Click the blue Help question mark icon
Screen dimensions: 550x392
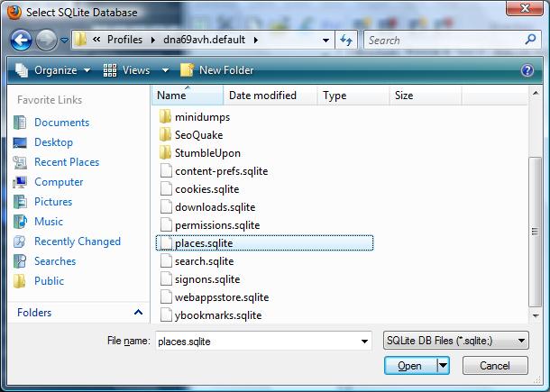pos(527,70)
